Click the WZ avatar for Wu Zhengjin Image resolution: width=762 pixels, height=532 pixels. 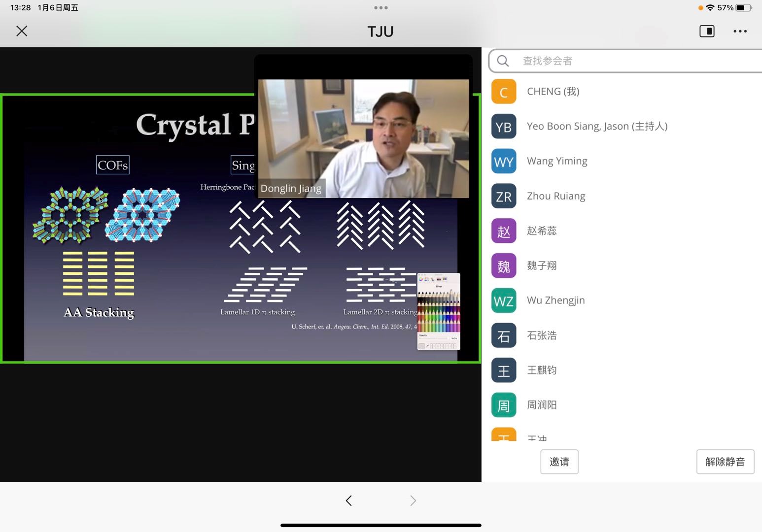tap(504, 301)
